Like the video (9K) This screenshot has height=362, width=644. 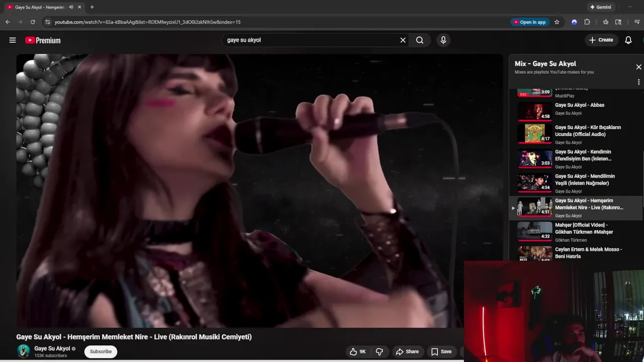[358, 351]
